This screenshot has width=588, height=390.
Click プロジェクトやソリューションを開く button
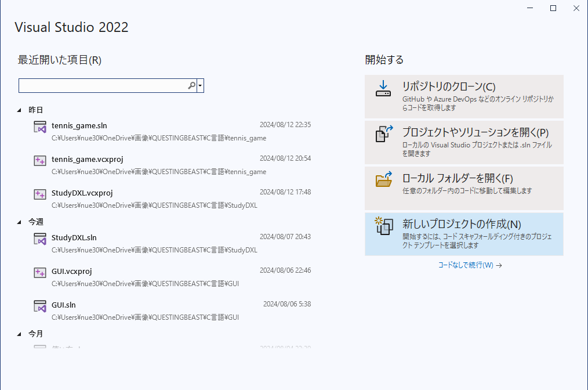pos(464,142)
